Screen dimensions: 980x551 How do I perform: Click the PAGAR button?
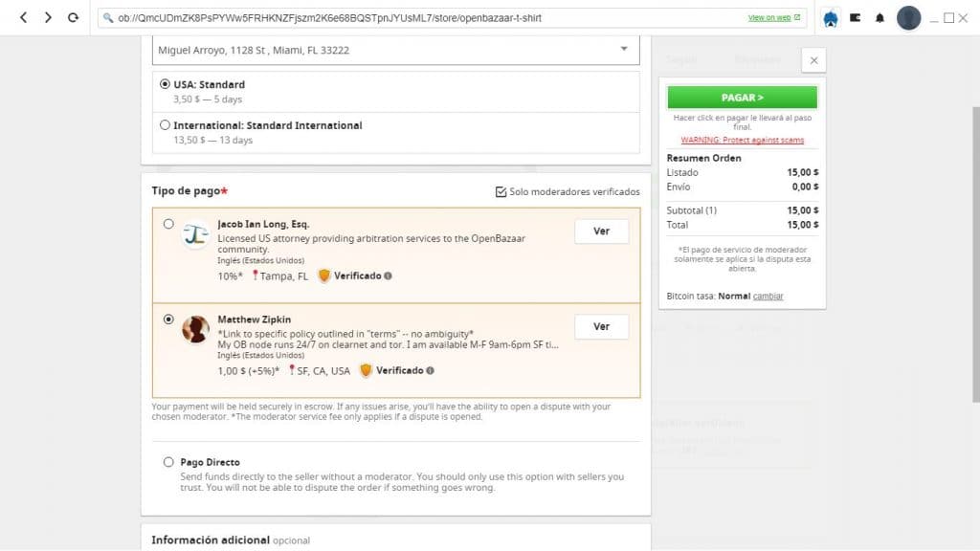point(742,98)
